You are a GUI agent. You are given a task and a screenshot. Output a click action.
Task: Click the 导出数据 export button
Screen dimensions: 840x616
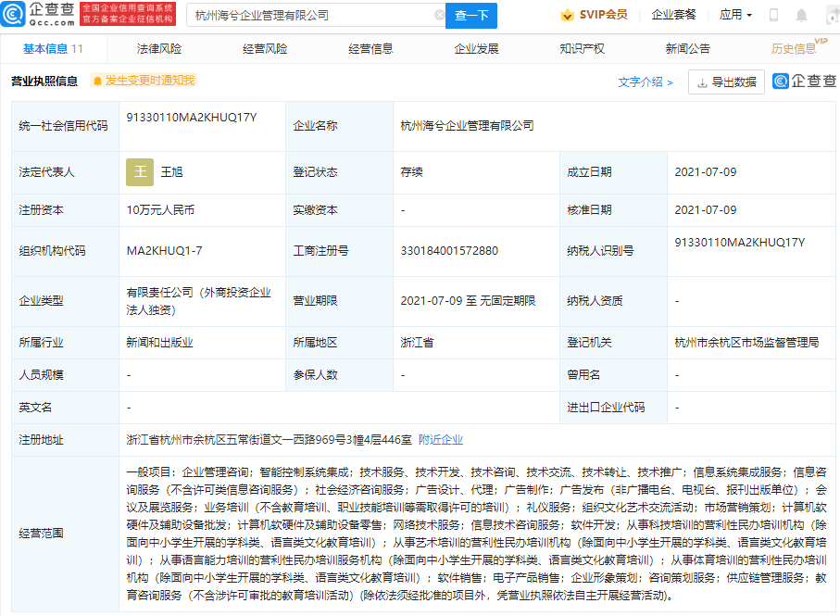coord(726,82)
